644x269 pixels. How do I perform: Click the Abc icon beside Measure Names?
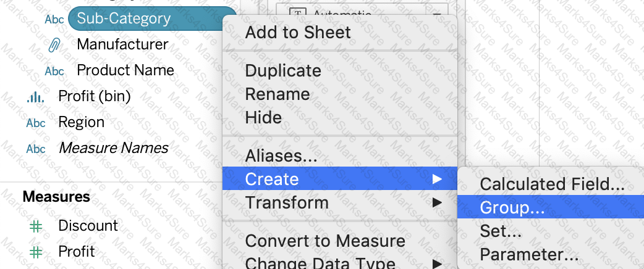point(36,149)
